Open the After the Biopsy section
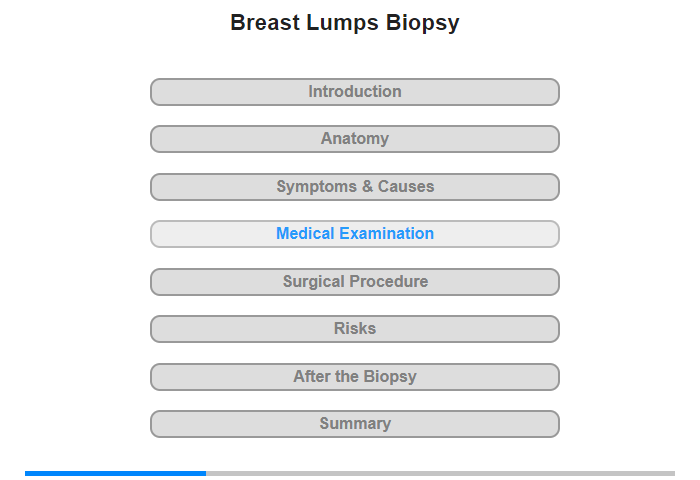 click(354, 377)
